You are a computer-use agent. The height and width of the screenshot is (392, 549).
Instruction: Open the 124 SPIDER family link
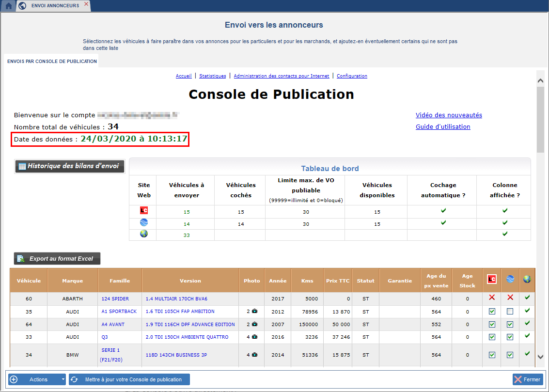[x=115, y=299]
